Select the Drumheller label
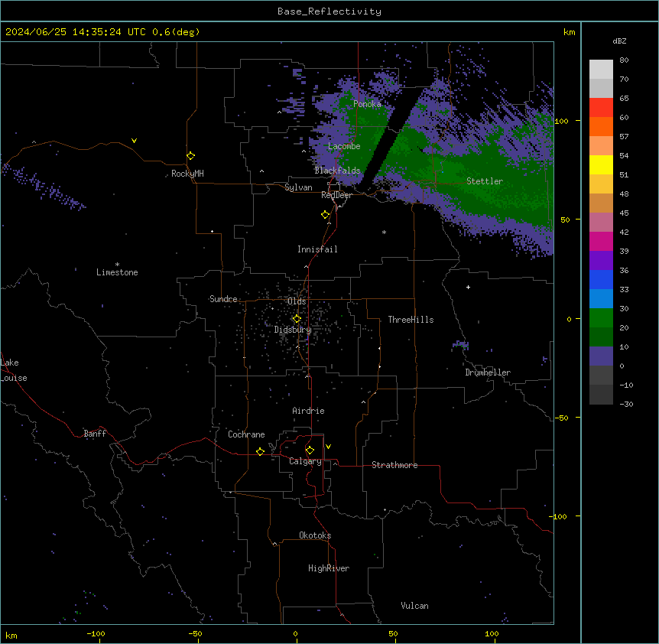This screenshot has width=659, height=644. click(488, 372)
